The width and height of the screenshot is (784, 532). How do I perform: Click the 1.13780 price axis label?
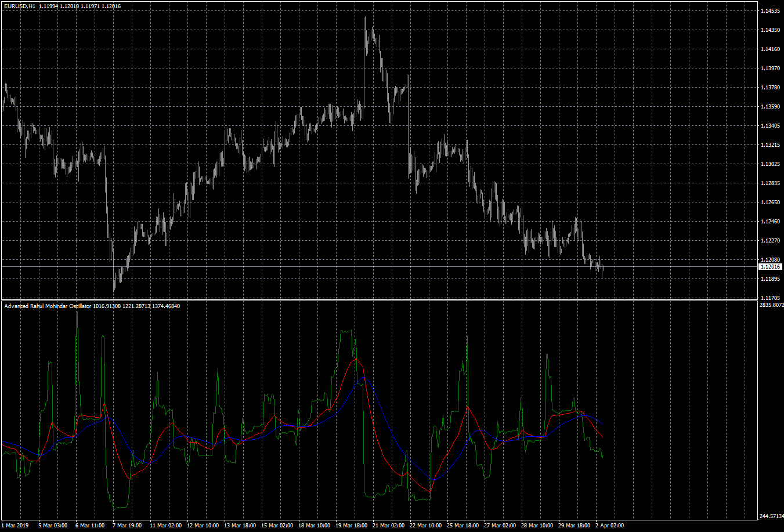[770, 88]
